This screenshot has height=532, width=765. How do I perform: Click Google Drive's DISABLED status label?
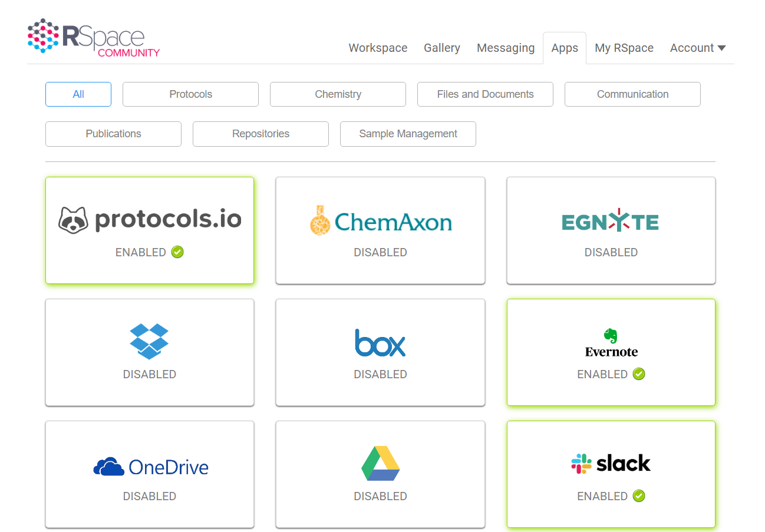click(x=380, y=496)
